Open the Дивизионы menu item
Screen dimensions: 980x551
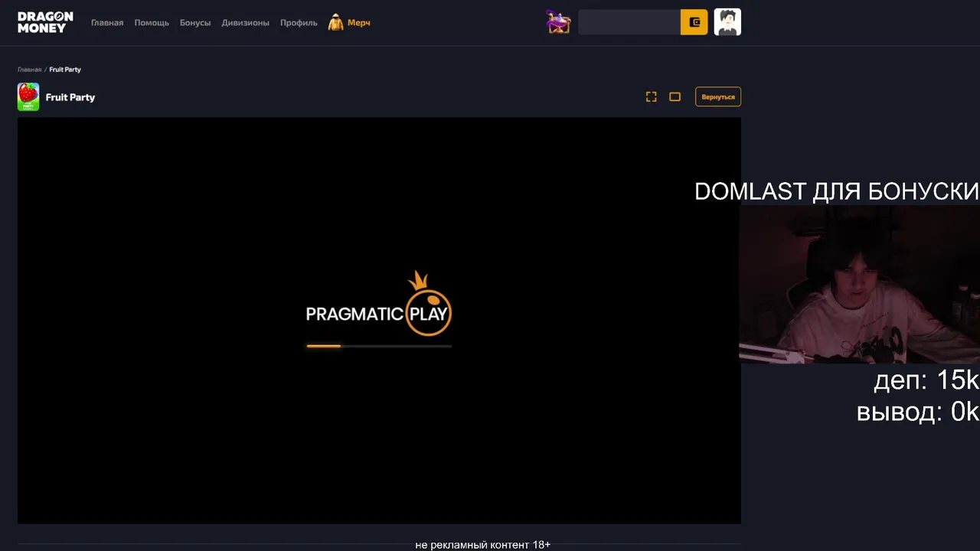pos(245,23)
